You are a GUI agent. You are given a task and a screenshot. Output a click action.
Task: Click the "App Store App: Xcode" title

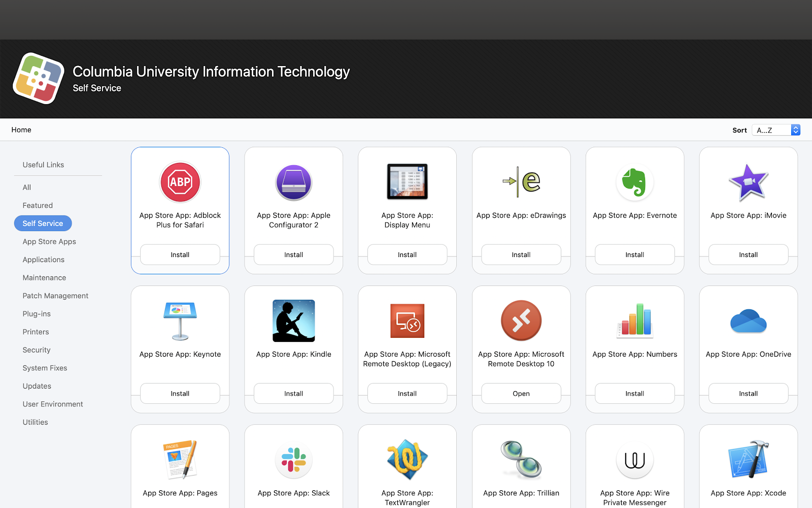tap(749, 493)
